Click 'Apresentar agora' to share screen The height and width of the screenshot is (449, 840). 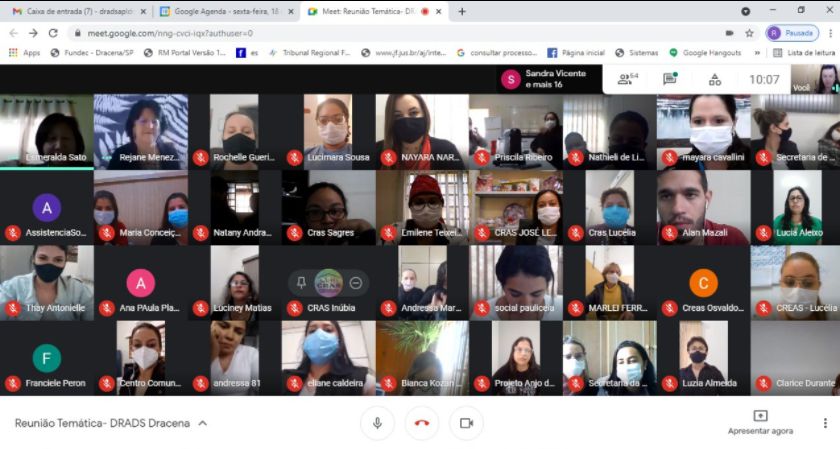tap(760, 422)
